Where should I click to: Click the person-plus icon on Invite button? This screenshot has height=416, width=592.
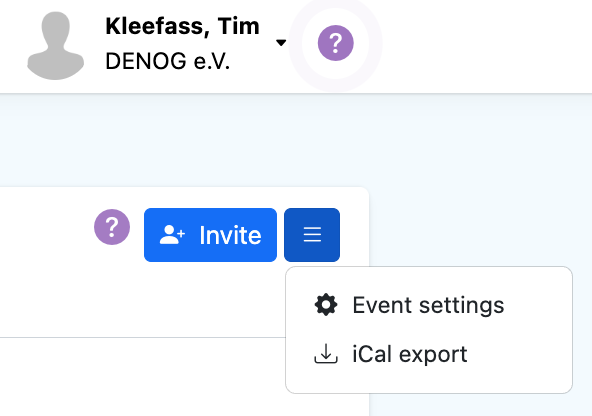click(172, 235)
